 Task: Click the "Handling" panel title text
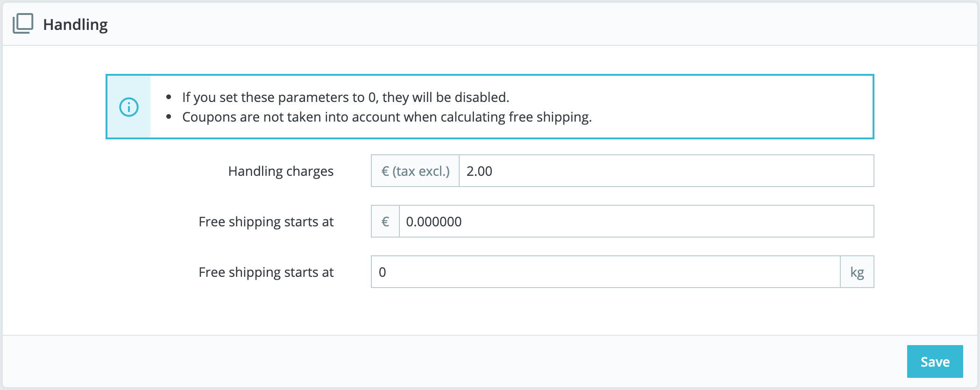coord(75,24)
